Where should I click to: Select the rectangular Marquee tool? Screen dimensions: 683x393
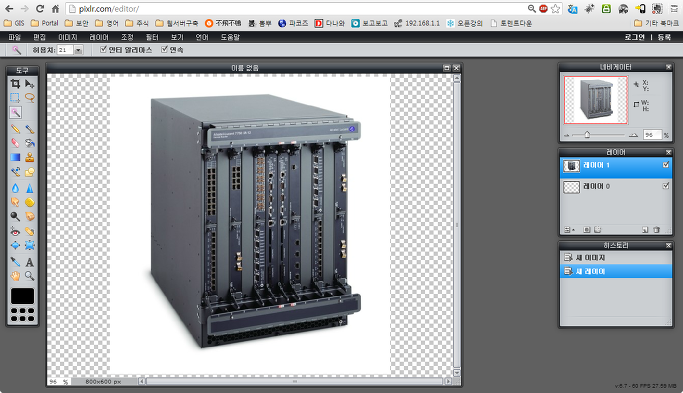(15, 98)
